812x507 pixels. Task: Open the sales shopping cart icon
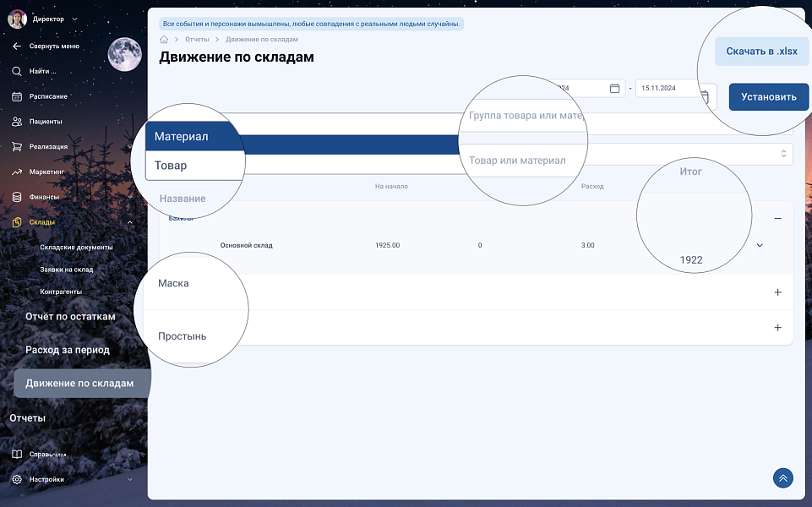17,146
